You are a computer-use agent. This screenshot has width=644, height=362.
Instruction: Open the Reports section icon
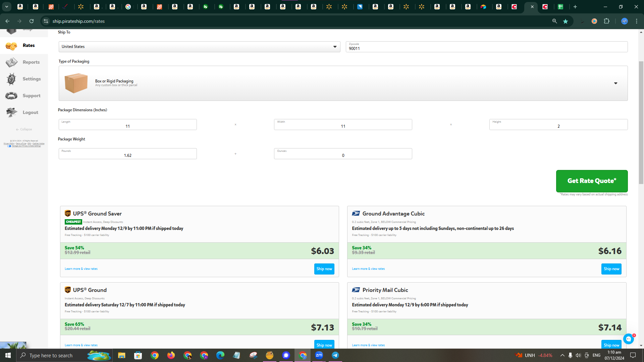[11, 62]
